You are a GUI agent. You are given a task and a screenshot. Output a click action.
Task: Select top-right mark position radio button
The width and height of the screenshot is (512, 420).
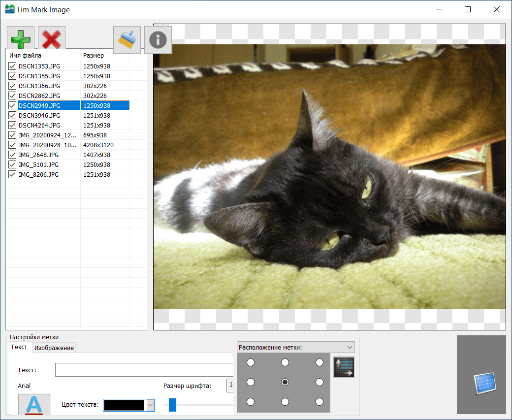click(320, 362)
